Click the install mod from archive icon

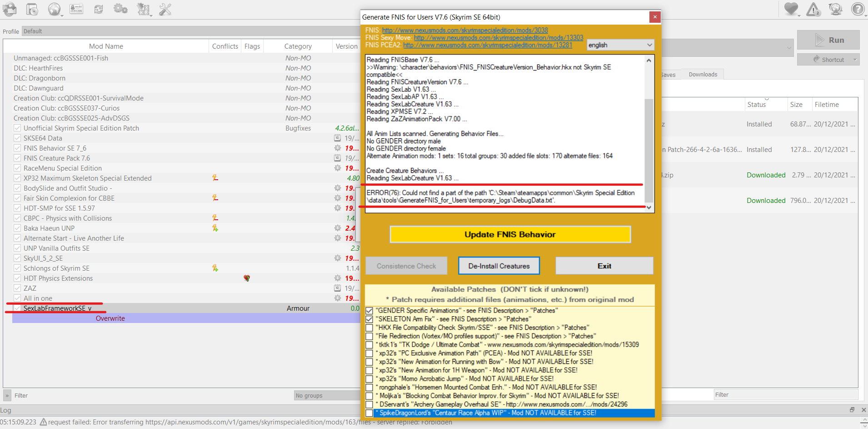coord(32,9)
